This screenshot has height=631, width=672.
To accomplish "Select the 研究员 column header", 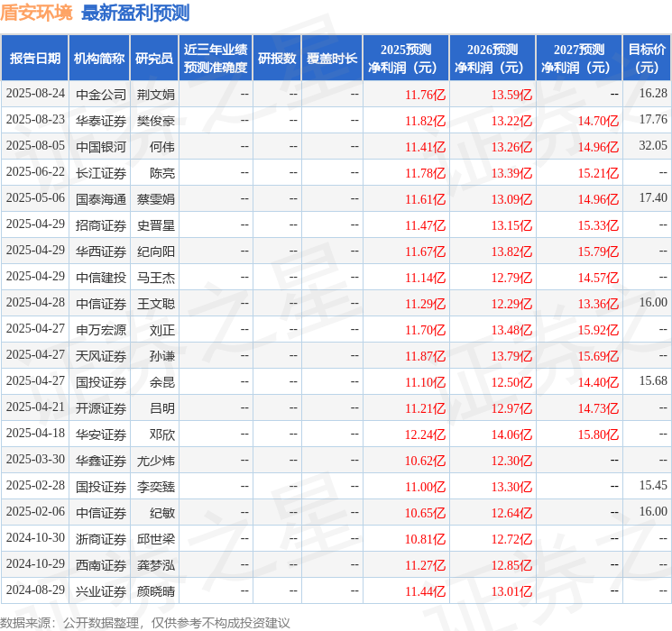I will (x=154, y=59).
